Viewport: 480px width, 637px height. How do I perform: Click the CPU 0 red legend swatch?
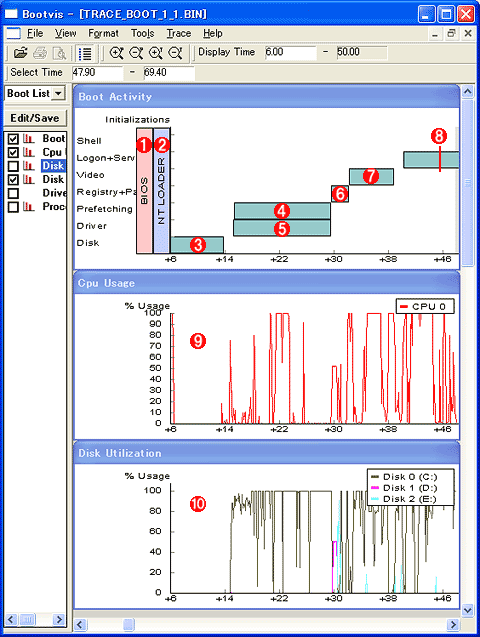coord(404,307)
